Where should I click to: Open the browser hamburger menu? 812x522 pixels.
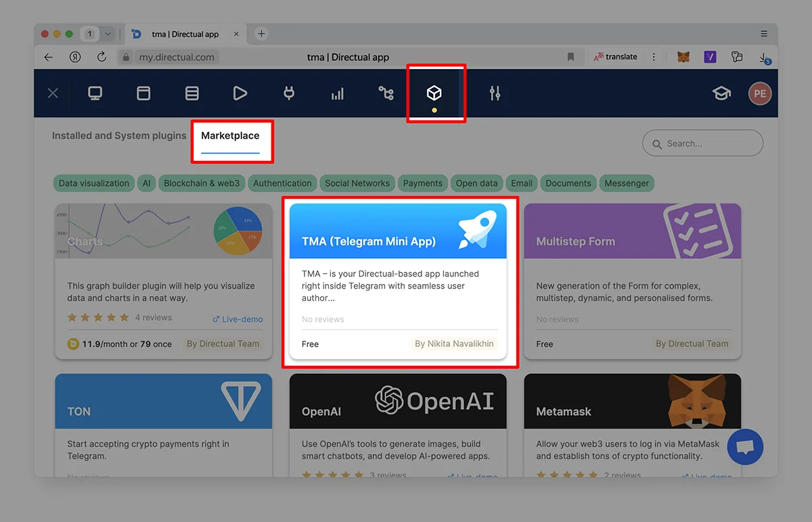click(764, 34)
